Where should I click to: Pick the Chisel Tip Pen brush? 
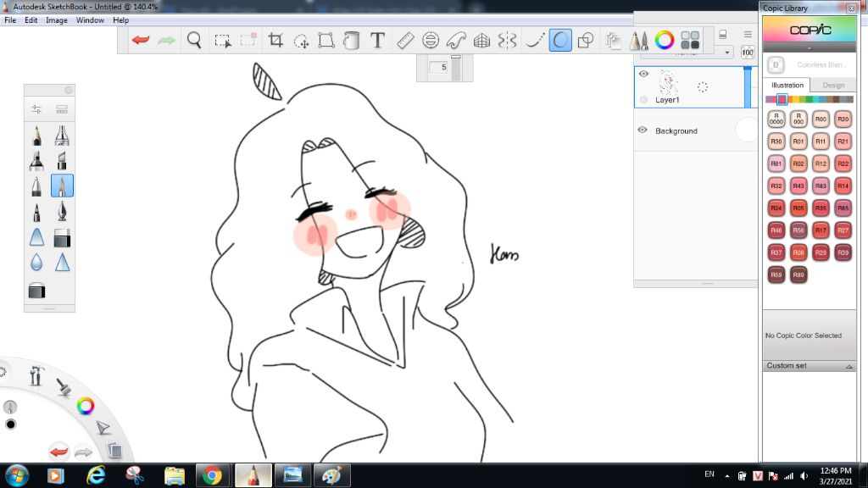62,161
